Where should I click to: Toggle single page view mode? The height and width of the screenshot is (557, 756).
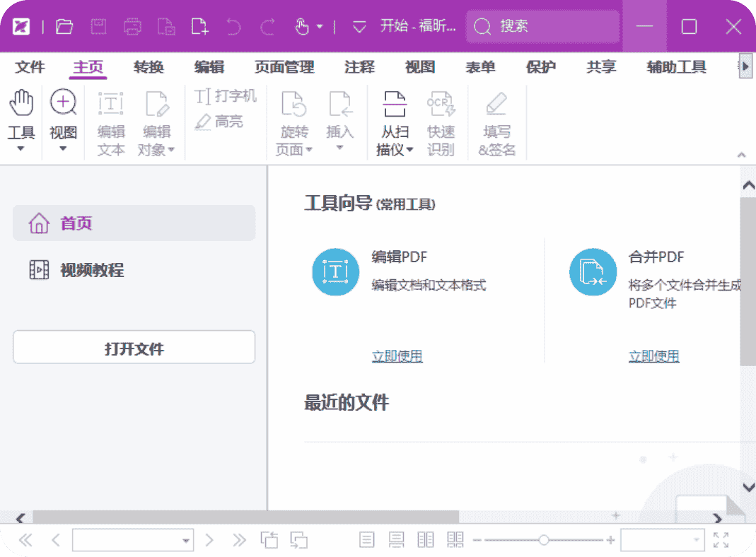(x=367, y=541)
